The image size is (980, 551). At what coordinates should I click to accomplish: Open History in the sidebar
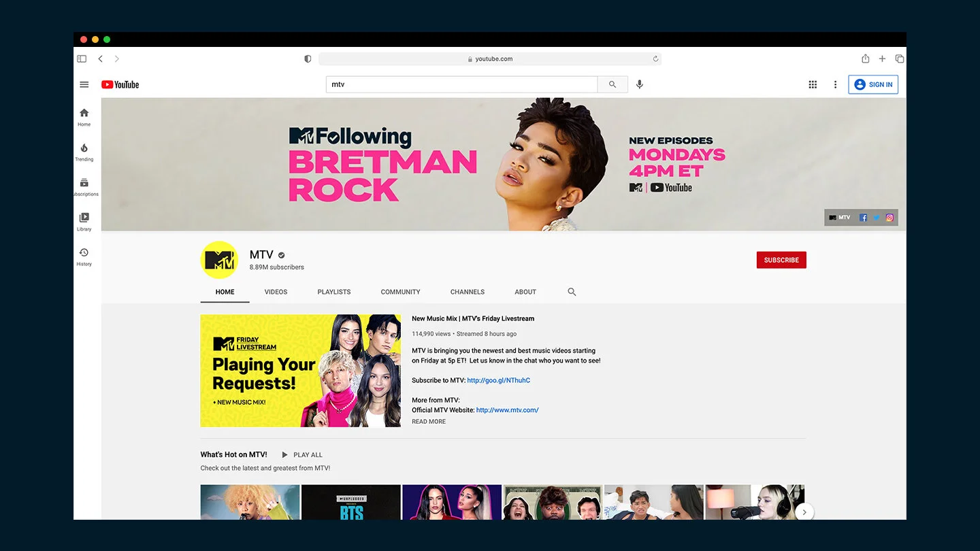point(84,257)
